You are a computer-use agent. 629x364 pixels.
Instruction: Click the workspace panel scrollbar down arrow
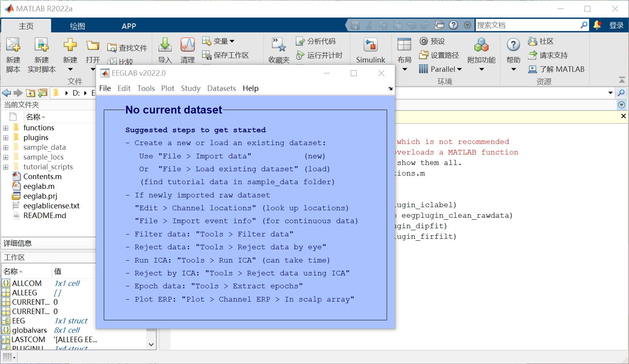[x=151, y=344]
